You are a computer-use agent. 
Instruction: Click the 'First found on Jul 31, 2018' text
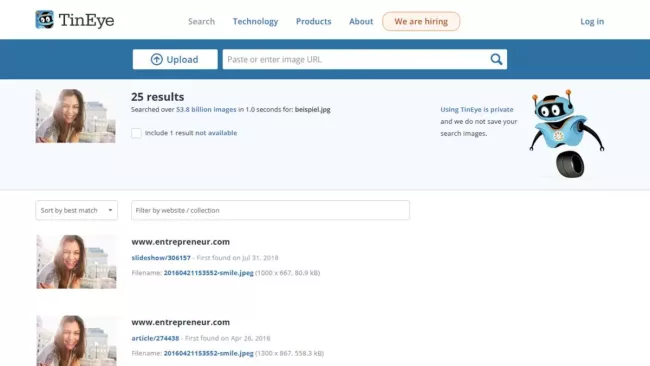[x=238, y=258]
